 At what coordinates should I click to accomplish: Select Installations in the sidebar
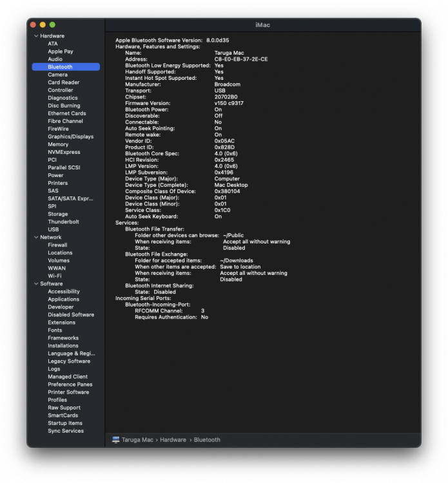tap(63, 346)
